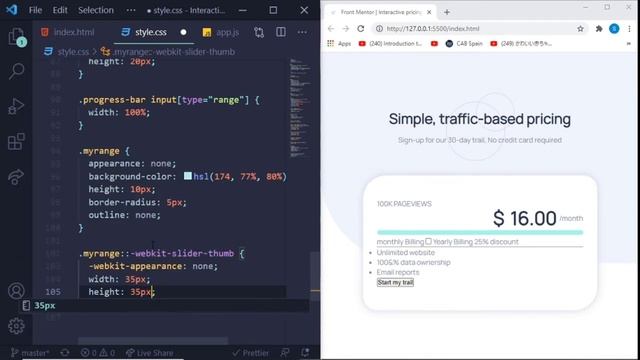Click the "100K PAGEVIEWS" label

pos(404,204)
